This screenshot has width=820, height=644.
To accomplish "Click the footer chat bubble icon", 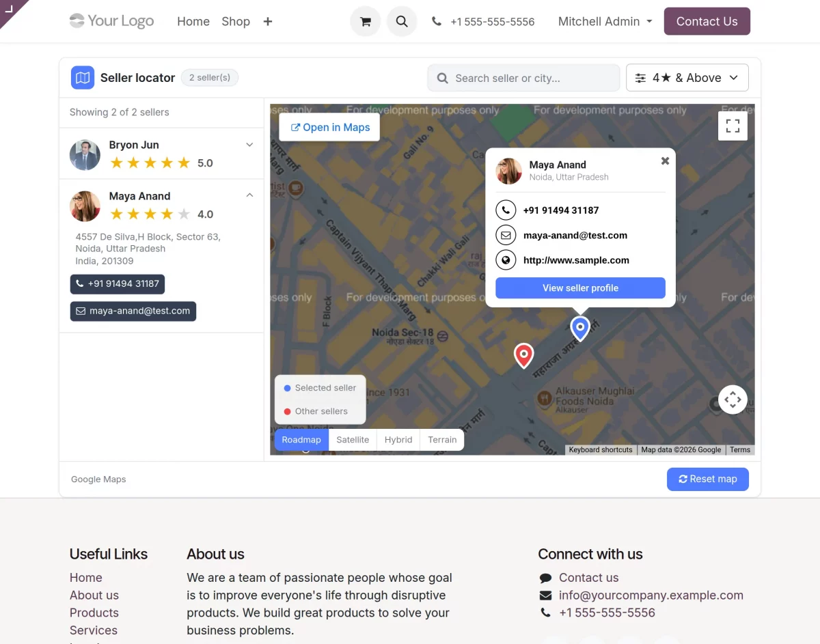I will tap(545, 578).
